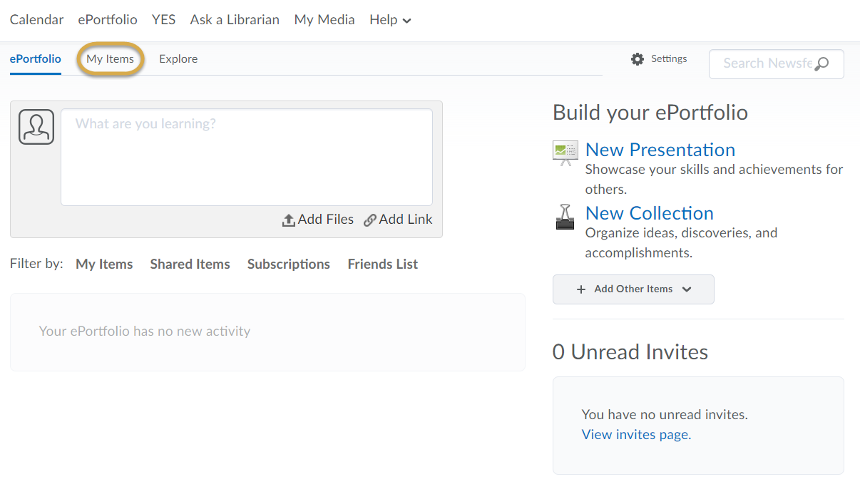Click the Add Files link text
This screenshot has height=504, width=860.
click(x=326, y=220)
